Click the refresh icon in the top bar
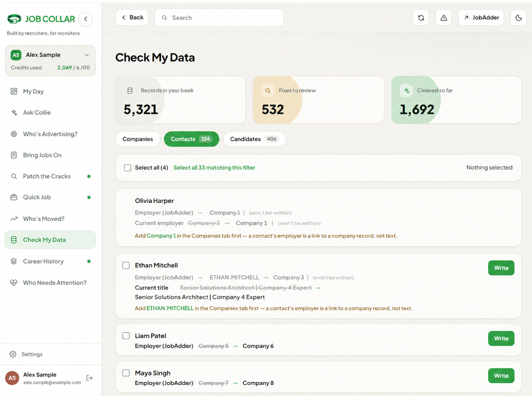This screenshot has width=532, height=396. pos(421,18)
